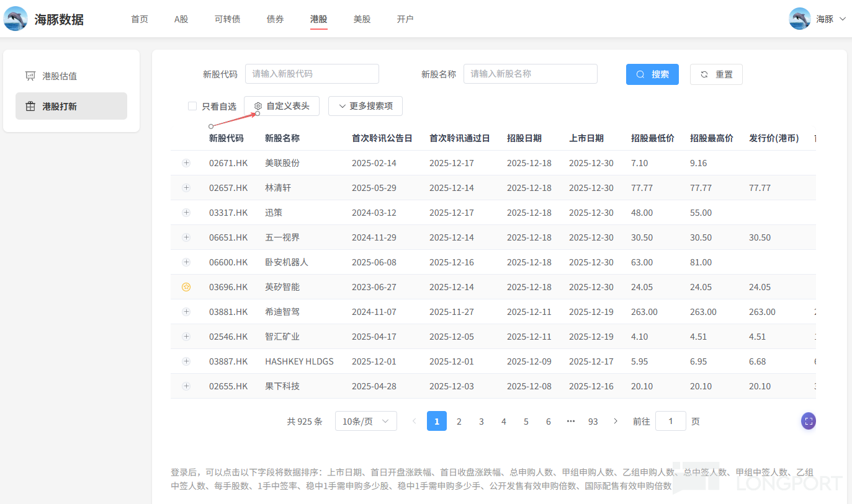Select the 港股 tab

pos(319,19)
